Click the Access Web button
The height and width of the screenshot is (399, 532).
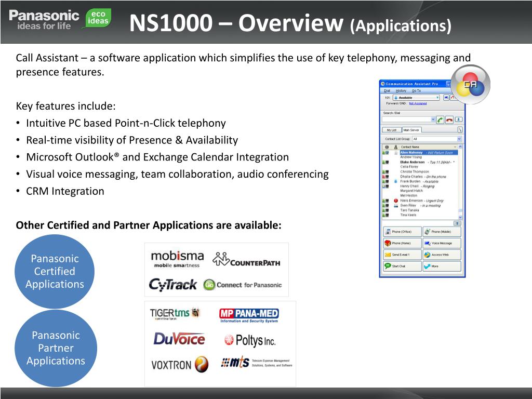[442, 255]
